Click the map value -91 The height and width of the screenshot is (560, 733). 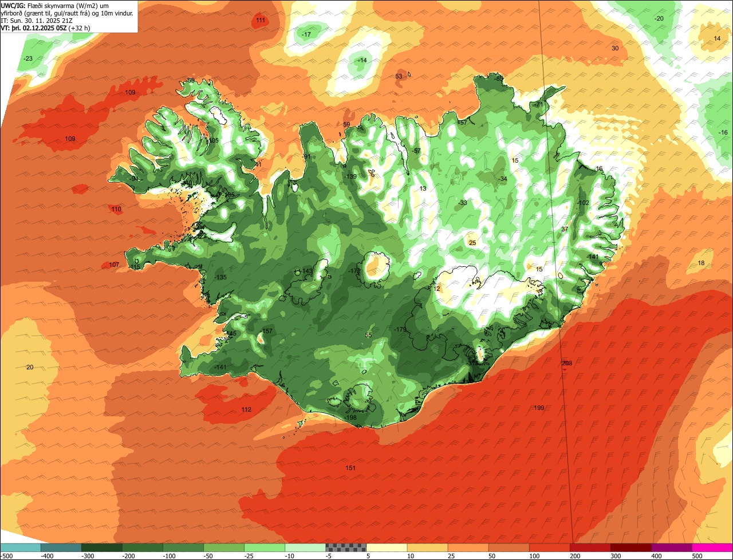[307, 156]
